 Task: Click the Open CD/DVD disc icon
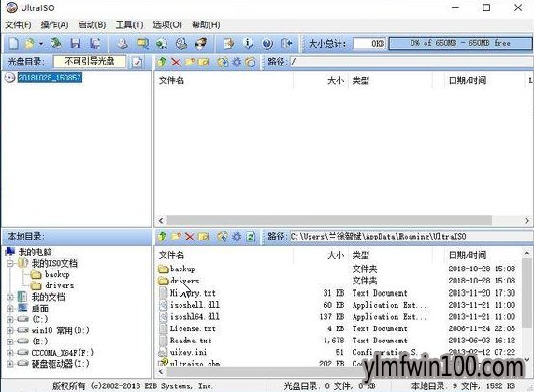click(55, 44)
